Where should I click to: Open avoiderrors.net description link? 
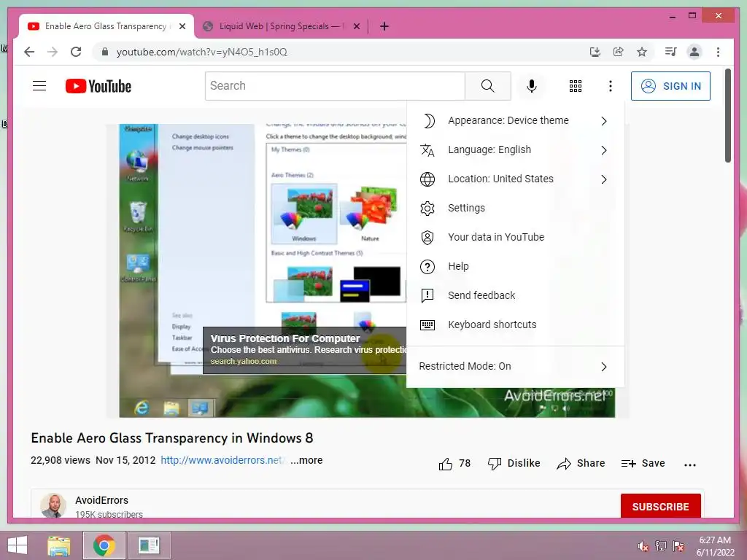[x=222, y=460]
